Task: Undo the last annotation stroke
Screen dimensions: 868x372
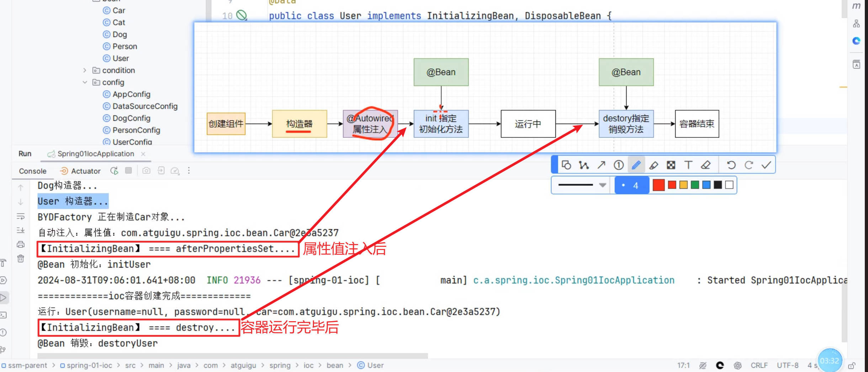Action: [x=731, y=165]
